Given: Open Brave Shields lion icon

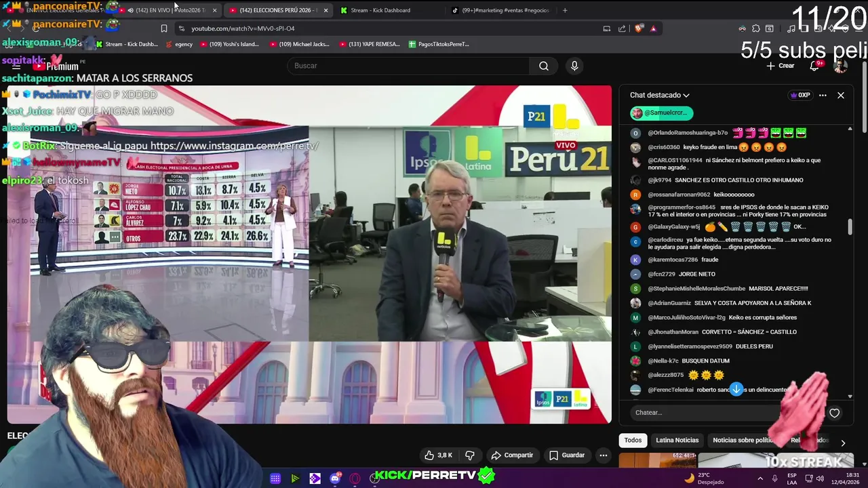Looking at the screenshot, I should click(639, 28).
